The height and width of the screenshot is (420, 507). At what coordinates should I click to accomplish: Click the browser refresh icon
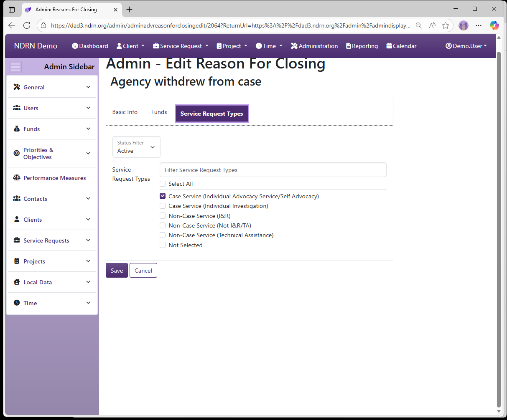click(27, 25)
